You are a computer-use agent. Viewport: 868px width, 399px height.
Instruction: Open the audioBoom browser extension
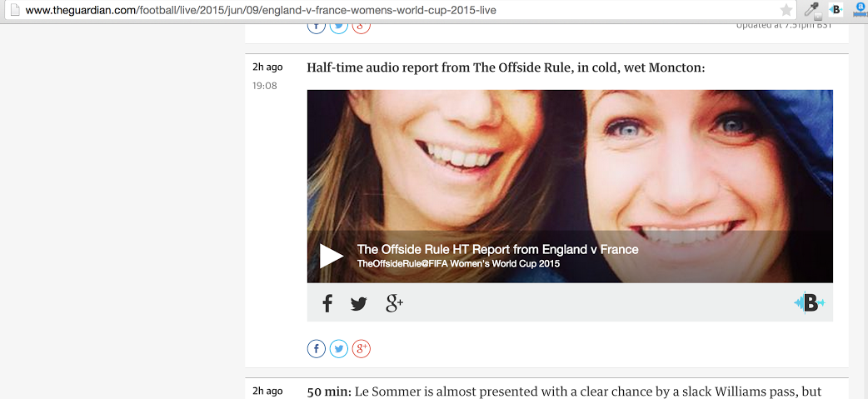(836, 10)
